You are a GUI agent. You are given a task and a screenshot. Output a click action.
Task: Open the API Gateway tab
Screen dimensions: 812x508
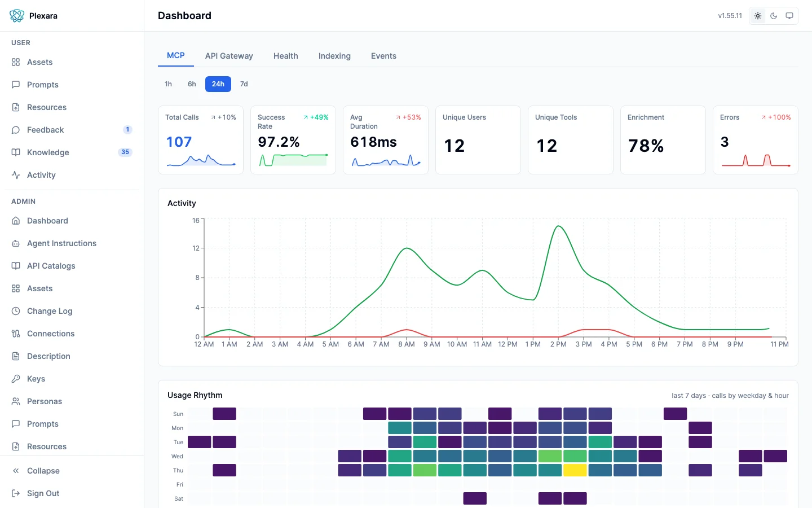pos(229,56)
